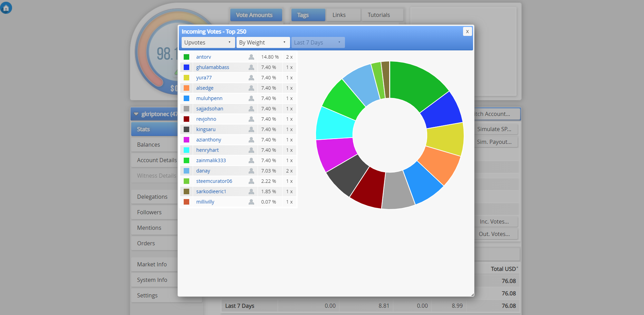This screenshot has height=315, width=644.
Task: Click the user icon beside yura77
Action: [251, 78]
